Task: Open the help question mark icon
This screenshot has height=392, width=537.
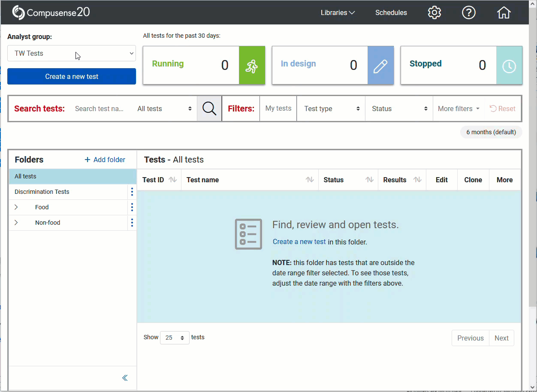Action: [469, 12]
